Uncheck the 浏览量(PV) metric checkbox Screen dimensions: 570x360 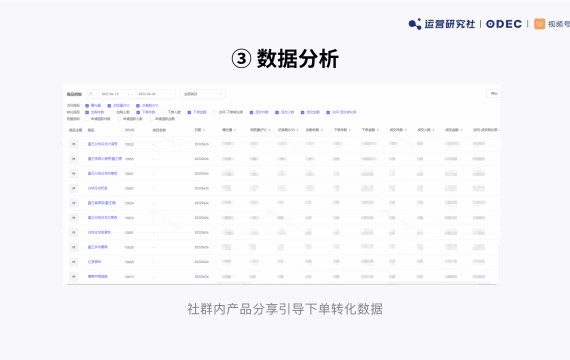(x=109, y=106)
